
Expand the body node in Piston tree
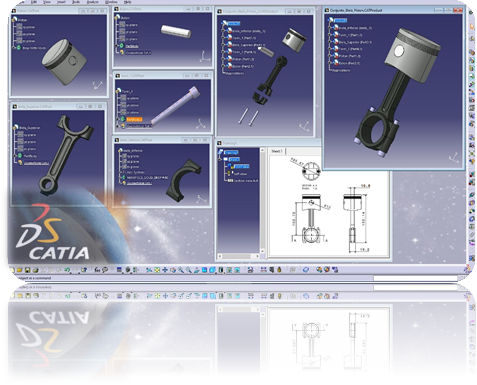pyautogui.click(x=14, y=48)
